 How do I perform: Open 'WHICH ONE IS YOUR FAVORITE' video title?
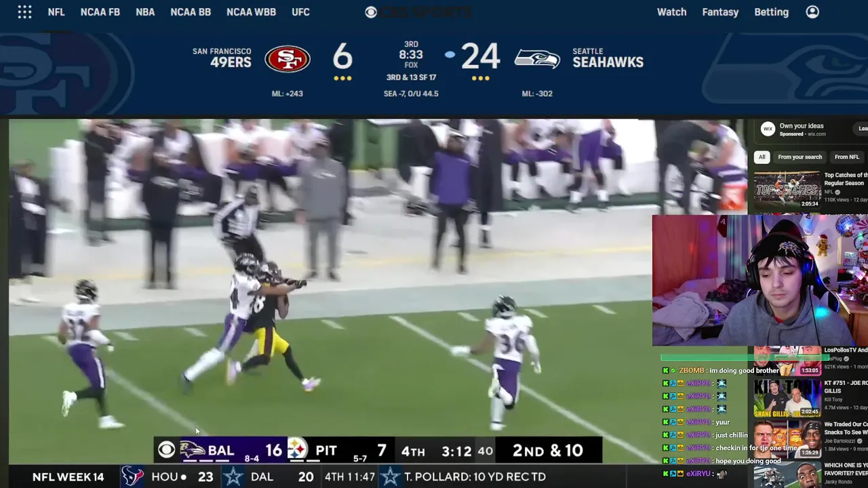pyautogui.click(x=846, y=470)
